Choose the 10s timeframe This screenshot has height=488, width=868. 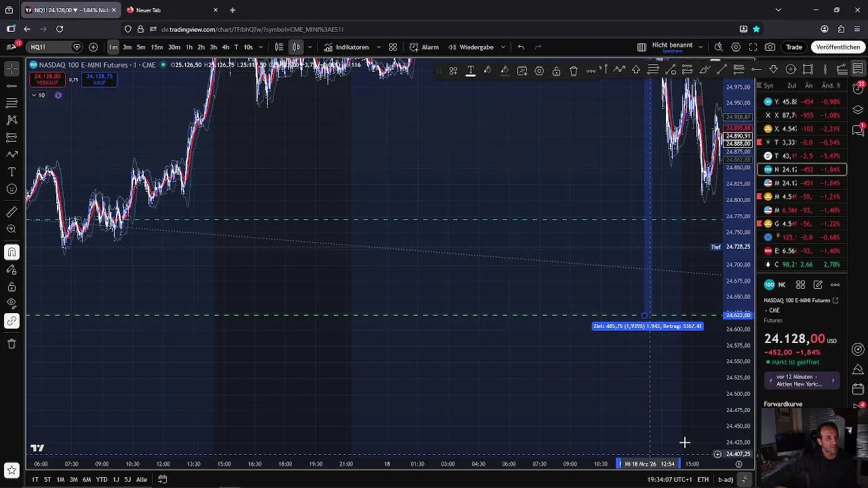click(248, 47)
